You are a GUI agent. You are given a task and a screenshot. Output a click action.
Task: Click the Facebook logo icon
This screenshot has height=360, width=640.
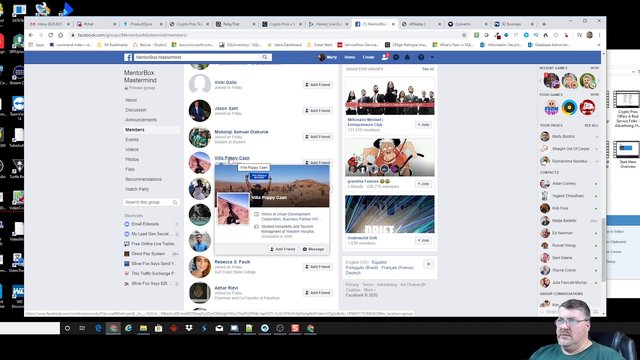[x=128, y=58]
